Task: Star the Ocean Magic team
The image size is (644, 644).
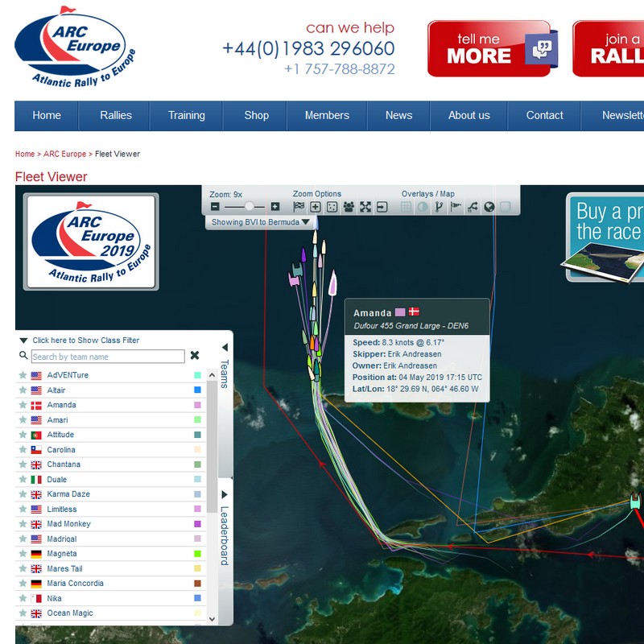Action: point(23,613)
